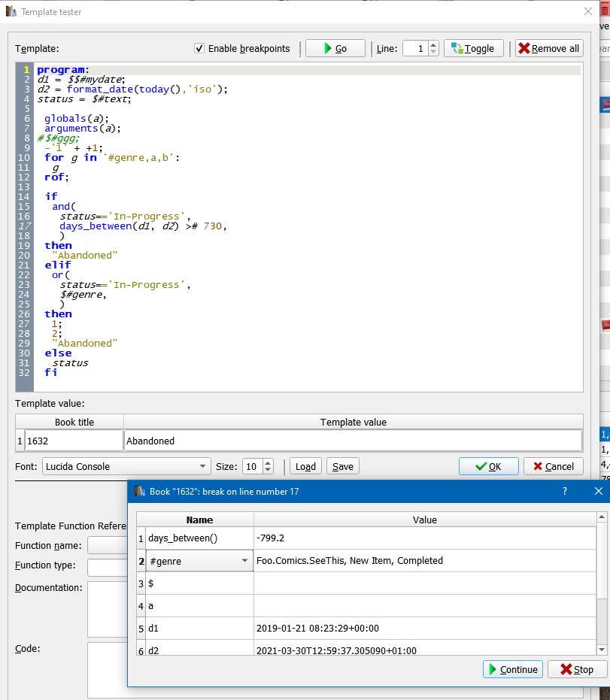Open the Lucida Console font dropdown

click(203, 466)
